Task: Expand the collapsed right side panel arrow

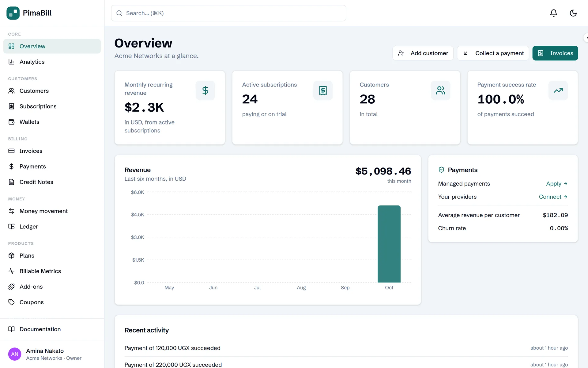Action: pyautogui.click(x=586, y=37)
